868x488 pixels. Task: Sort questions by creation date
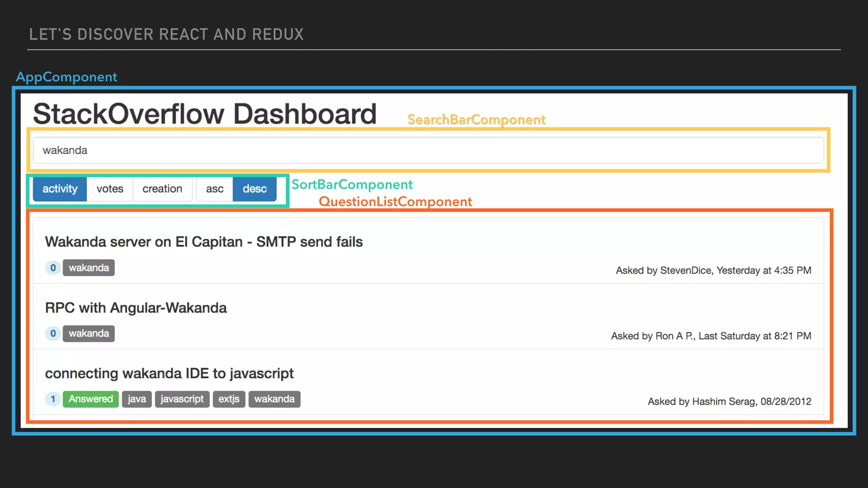click(x=162, y=189)
